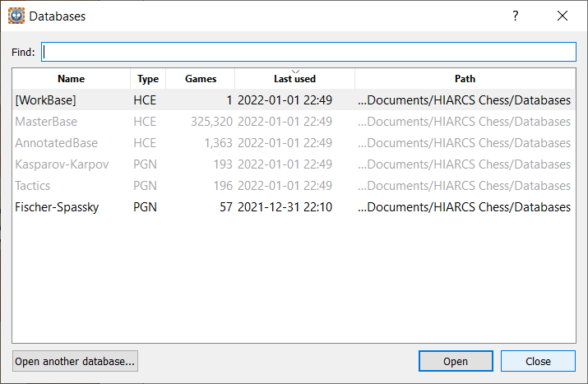Sort by Games column header
This screenshot has width=588, height=384.
pos(201,79)
